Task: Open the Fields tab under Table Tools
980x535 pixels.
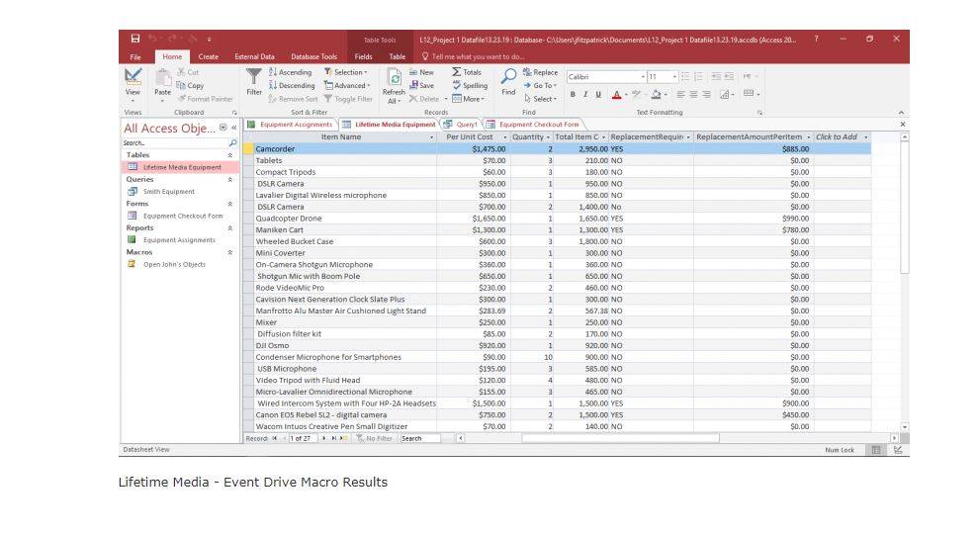Action: 363,57
